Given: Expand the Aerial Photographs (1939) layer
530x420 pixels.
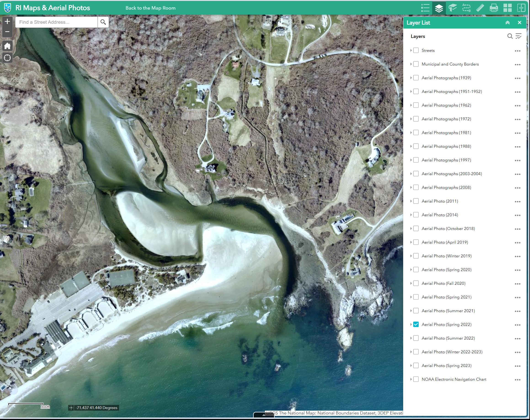Looking at the screenshot, I should click(x=411, y=78).
